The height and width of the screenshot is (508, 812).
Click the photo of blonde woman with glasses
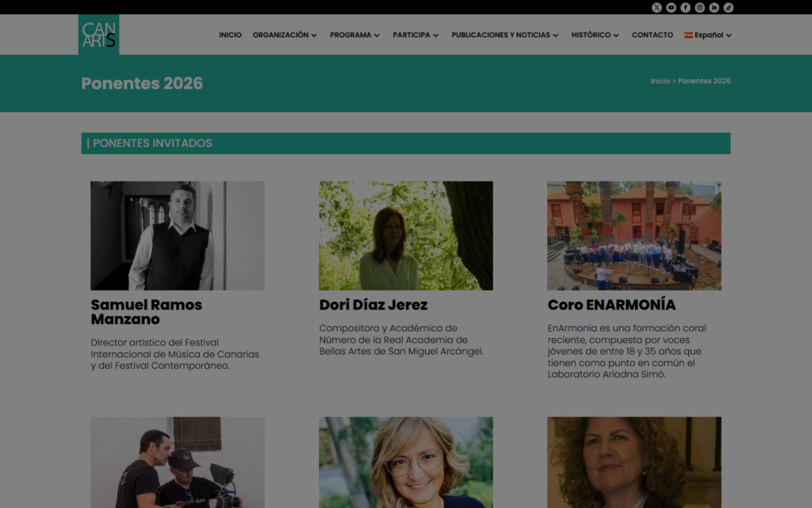(406, 463)
